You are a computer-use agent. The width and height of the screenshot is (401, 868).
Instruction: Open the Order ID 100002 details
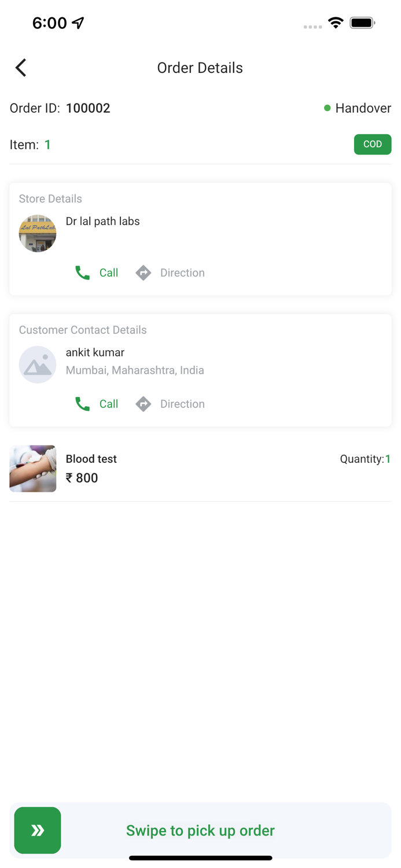tap(88, 108)
